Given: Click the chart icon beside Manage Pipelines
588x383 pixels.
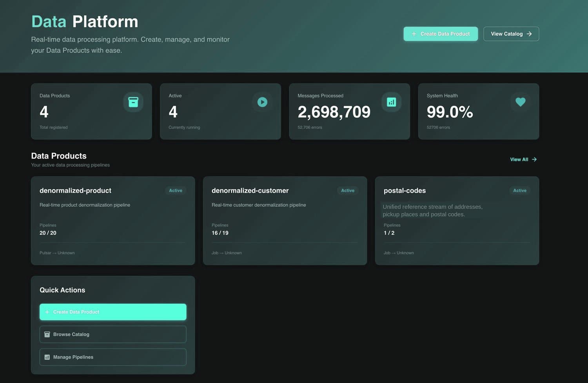Looking at the screenshot, I should (x=47, y=357).
